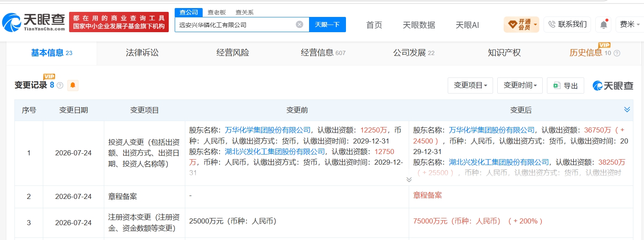644x240 pixels.
Task: Click the help icon next to 变更记录 8
Action: (60, 85)
